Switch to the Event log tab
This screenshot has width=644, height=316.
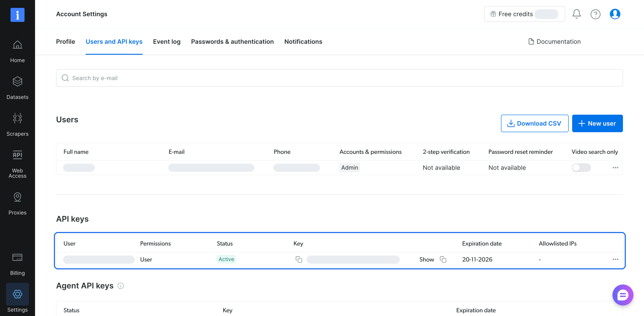(x=167, y=41)
